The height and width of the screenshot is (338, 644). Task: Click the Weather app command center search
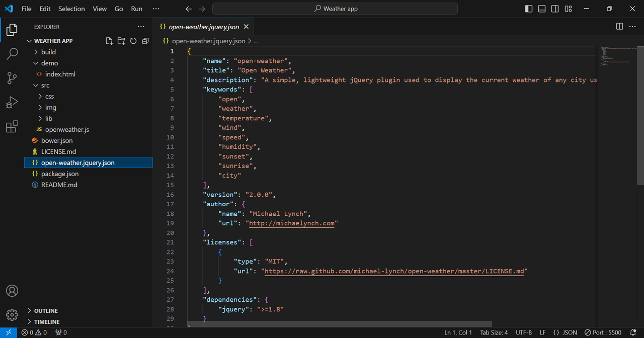click(x=335, y=9)
